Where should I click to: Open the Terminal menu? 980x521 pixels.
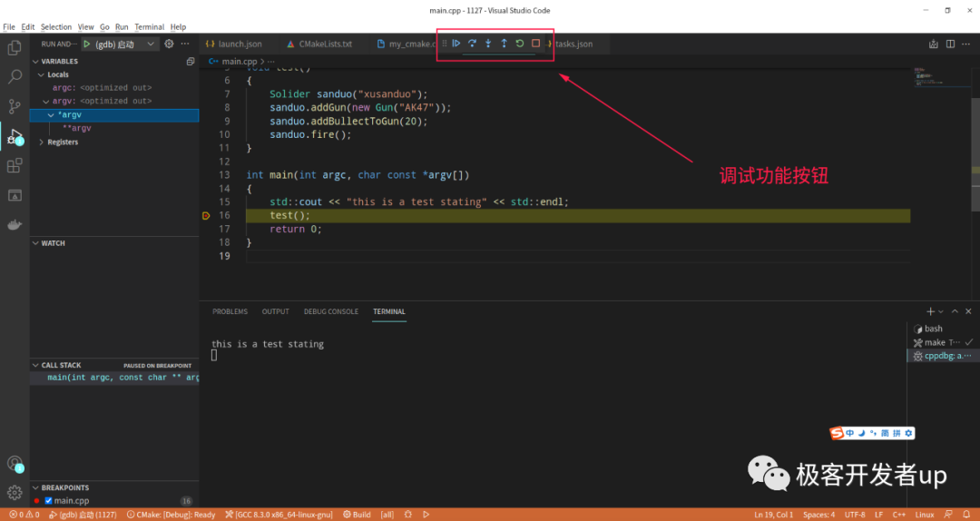[150, 27]
